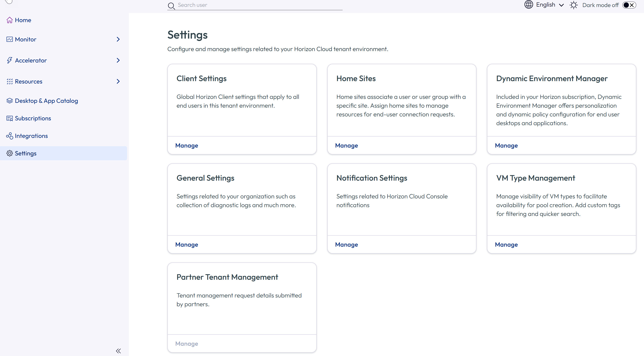Click the search magnifier icon

171,6
